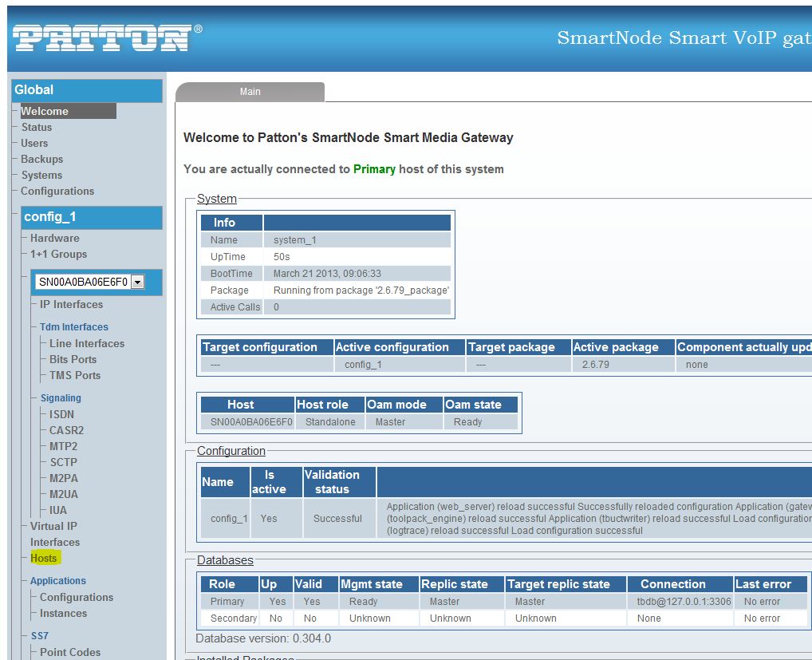The height and width of the screenshot is (660, 812).
Task: Open CASR2 signaling page
Action: click(66, 430)
